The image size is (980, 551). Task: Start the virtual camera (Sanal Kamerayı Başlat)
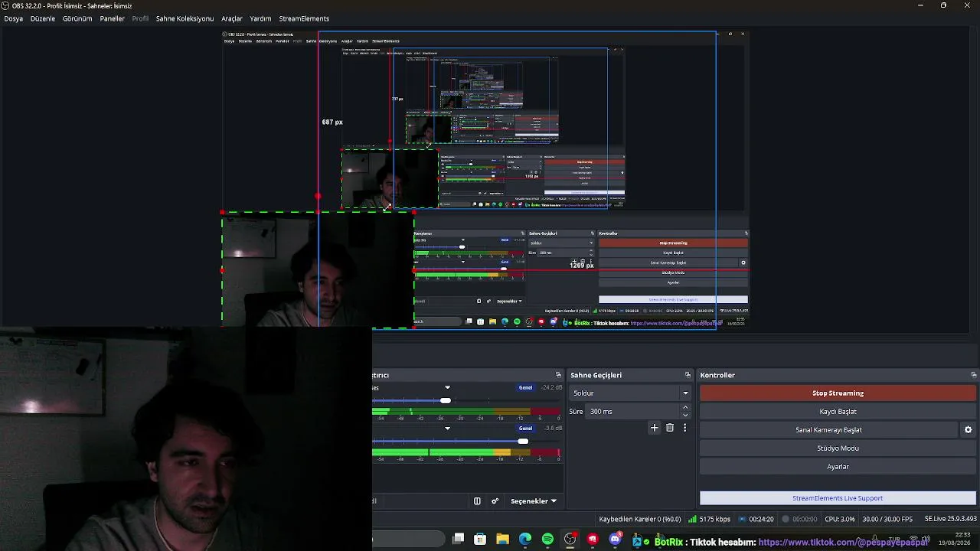coord(828,430)
